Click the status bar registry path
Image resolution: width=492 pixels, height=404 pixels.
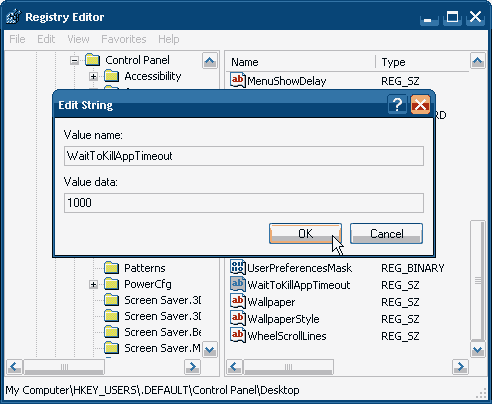(x=152, y=390)
